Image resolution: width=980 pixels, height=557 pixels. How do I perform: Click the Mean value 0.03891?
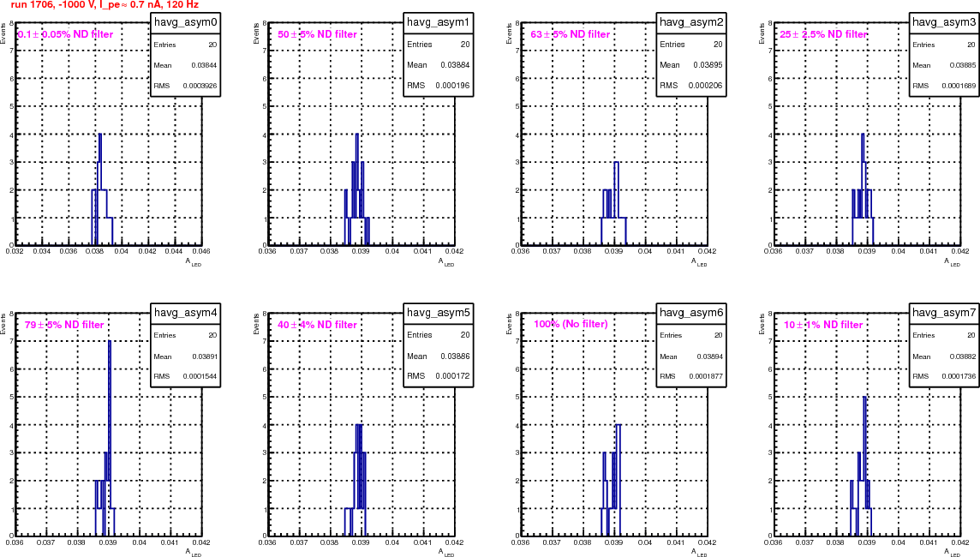(x=204, y=357)
